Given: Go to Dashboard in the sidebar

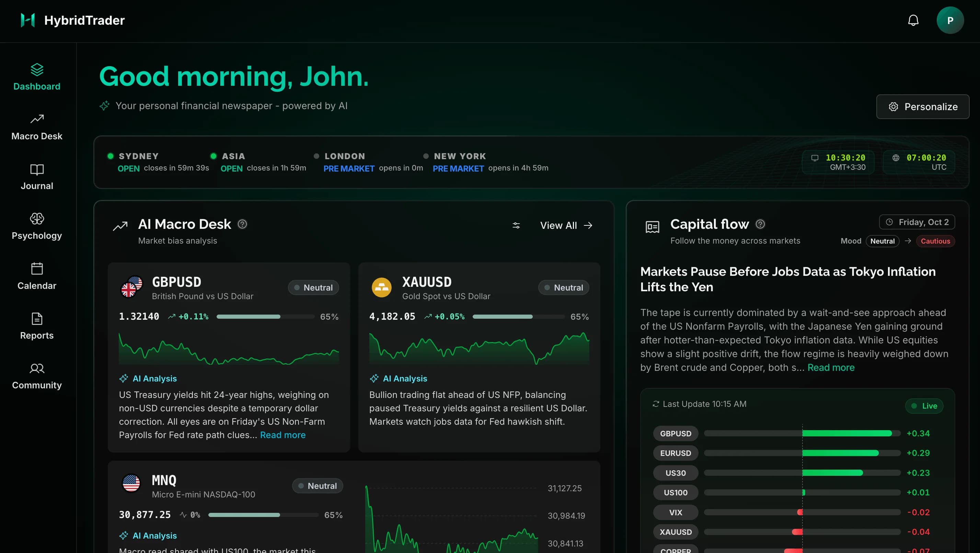Looking at the screenshot, I should tap(37, 77).
